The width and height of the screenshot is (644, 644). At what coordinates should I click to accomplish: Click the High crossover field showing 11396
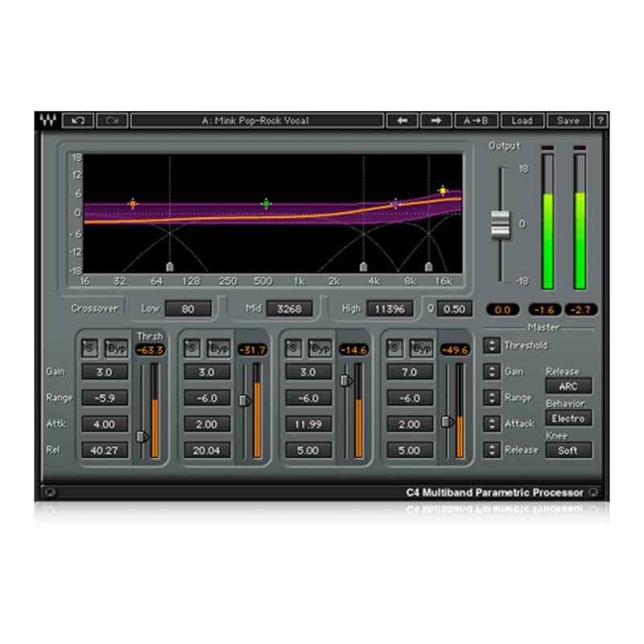tap(390, 309)
